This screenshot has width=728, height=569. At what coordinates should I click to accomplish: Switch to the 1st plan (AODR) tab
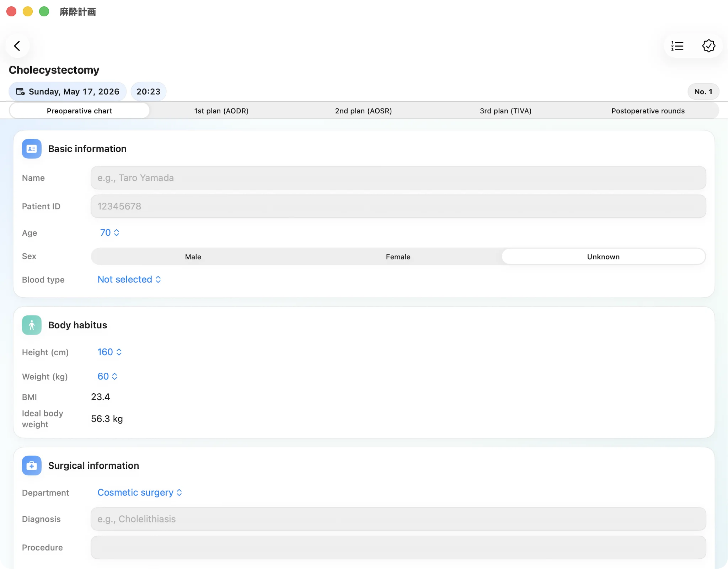[221, 111]
